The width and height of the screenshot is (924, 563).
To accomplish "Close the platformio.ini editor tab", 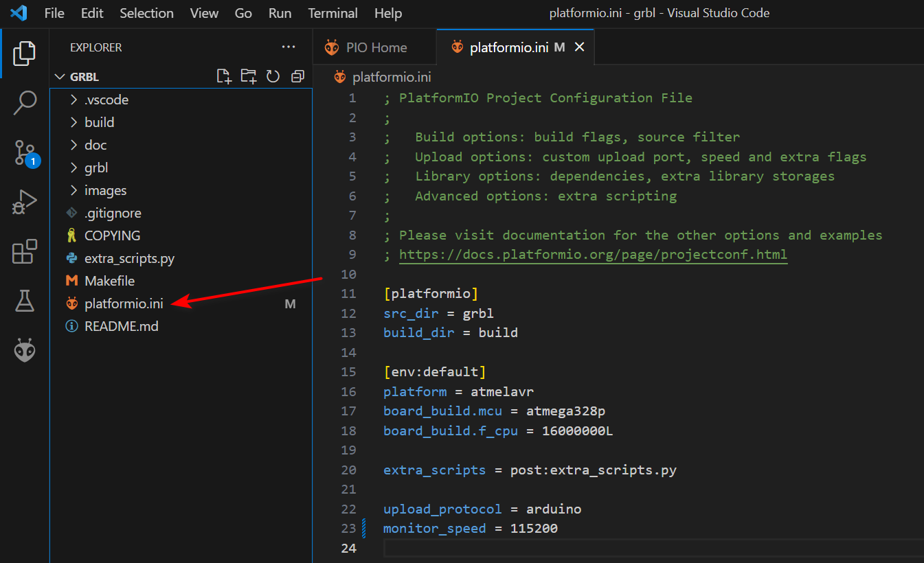I will click(x=579, y=47).
